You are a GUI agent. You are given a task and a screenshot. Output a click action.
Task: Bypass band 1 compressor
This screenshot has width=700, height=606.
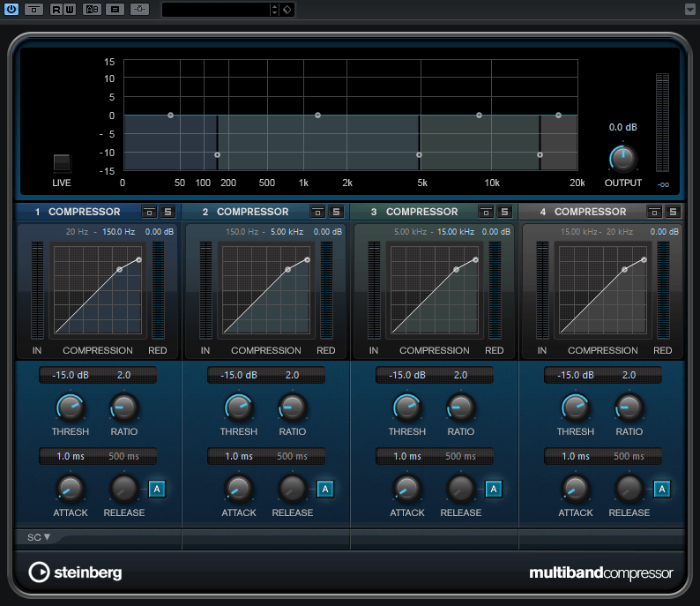coord(149,212)
